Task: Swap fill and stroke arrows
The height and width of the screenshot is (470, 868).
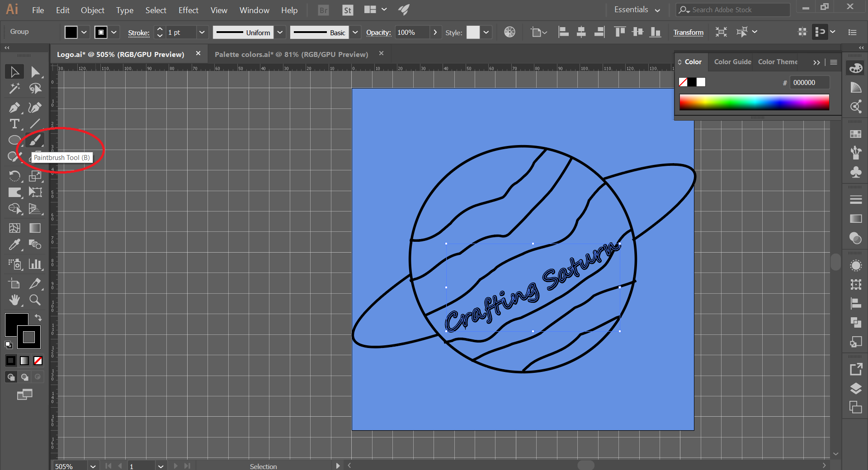Action: [38, 318]
